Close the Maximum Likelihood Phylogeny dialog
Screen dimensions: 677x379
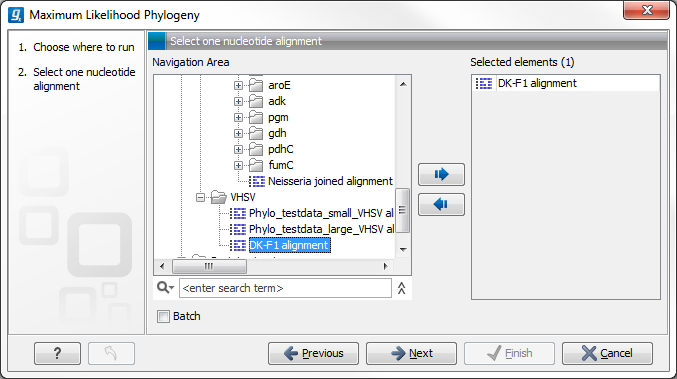[x=646, y=10]
